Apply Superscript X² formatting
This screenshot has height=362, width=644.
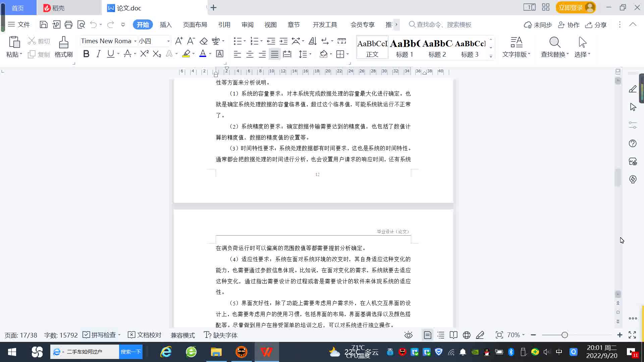[x=144, y=54]
